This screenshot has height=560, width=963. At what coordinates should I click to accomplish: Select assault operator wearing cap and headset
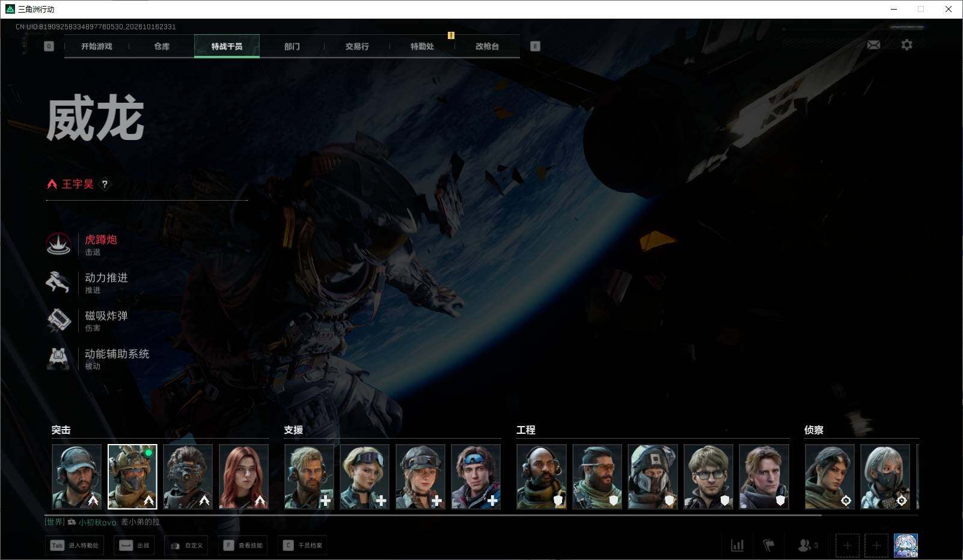[76, 476]
